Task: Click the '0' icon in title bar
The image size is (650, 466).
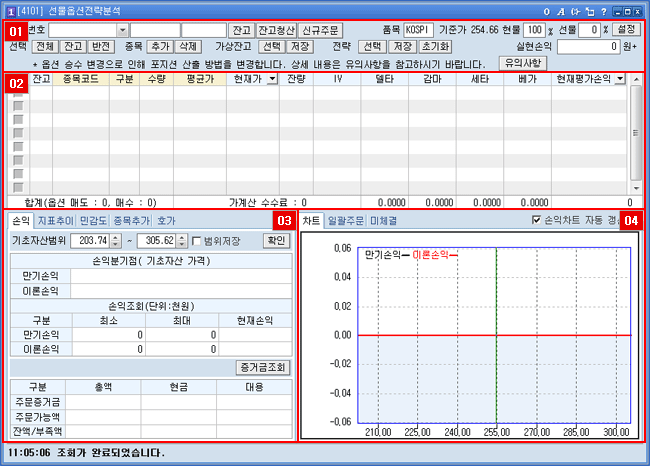Action: [546, 10]
